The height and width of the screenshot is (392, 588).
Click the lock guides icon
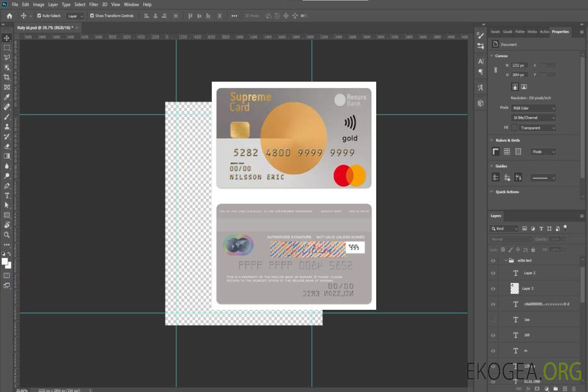507,177
